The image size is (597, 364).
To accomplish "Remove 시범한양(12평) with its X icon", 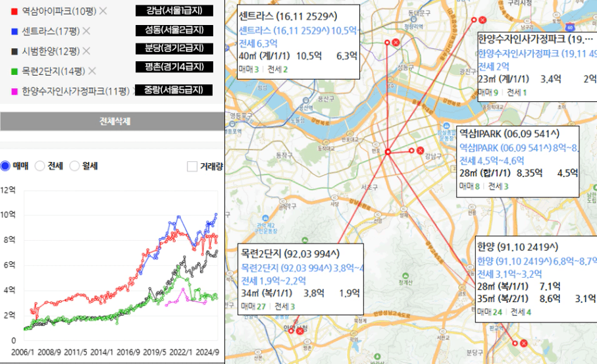I will pyautogui.click(x=86, y=51).
